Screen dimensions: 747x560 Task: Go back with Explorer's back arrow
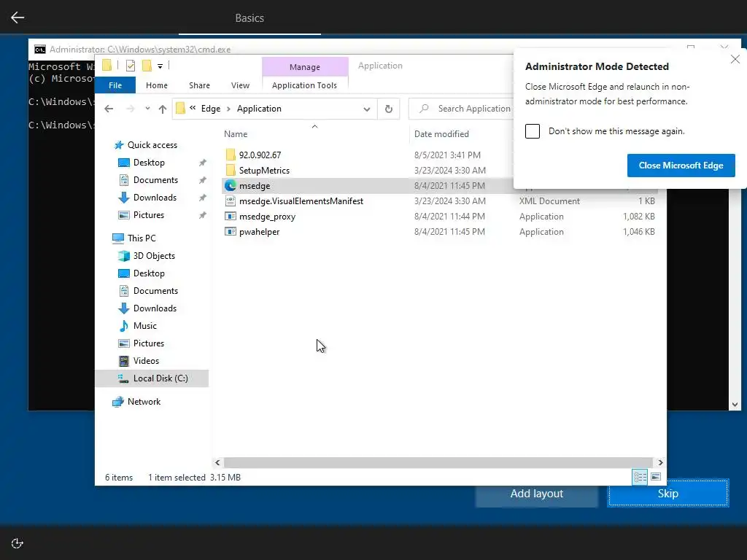coord(109,109)
